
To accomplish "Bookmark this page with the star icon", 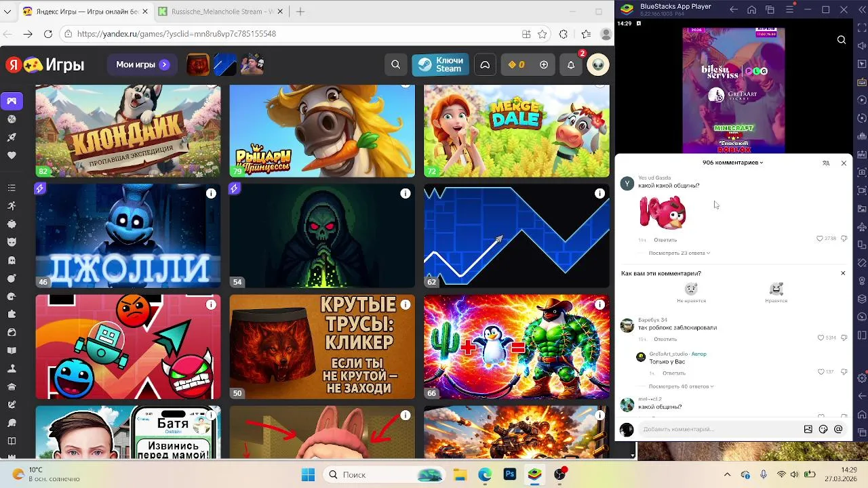I will 542,34.
